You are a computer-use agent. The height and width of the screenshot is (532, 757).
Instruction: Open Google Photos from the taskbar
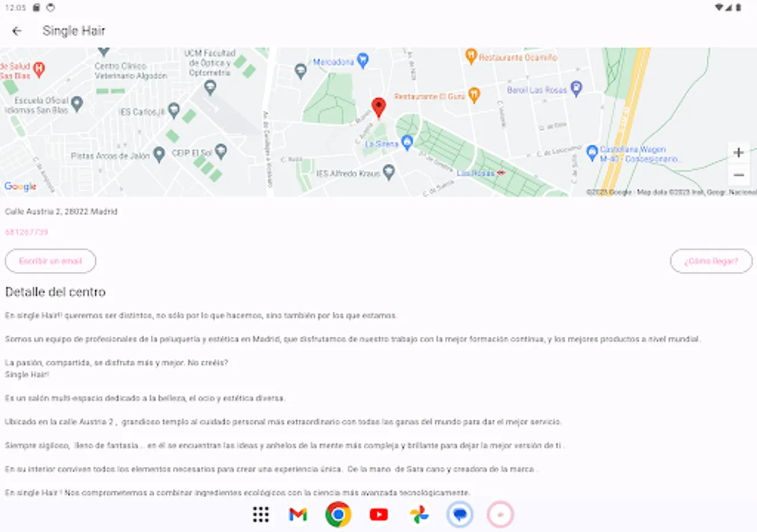coord(419,514)
